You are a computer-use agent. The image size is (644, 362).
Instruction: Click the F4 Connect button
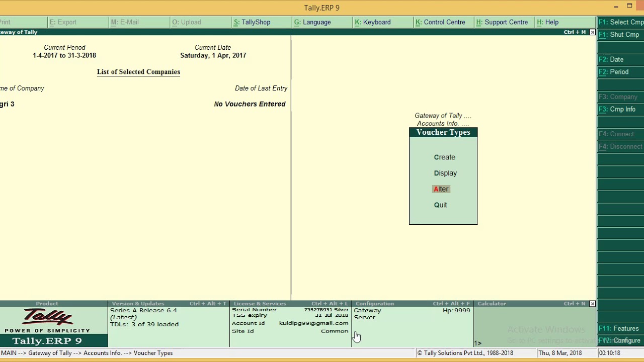(620, 134)
